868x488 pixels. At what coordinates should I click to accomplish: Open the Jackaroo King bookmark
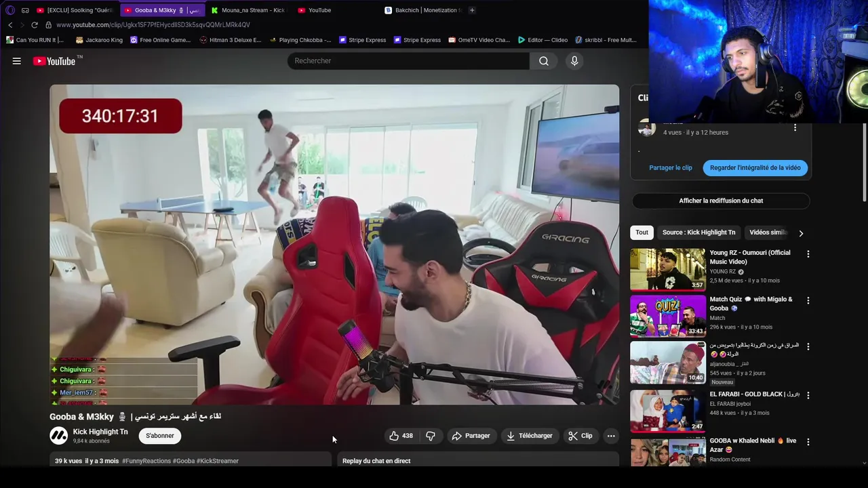pos(99,40)
